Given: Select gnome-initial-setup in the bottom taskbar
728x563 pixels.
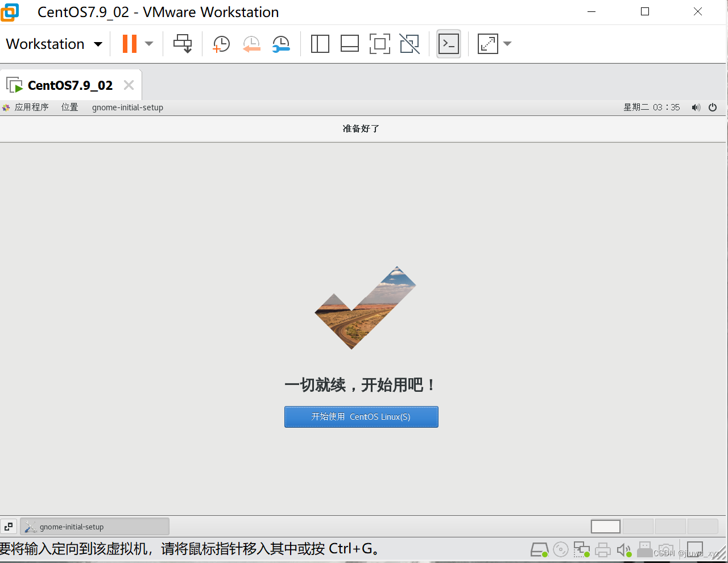Looking at the screenshot, I should (x=95, y=527).
